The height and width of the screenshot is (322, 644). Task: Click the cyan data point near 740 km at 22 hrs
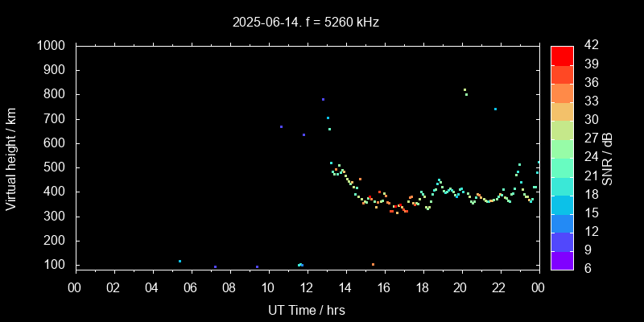point(495,109)
